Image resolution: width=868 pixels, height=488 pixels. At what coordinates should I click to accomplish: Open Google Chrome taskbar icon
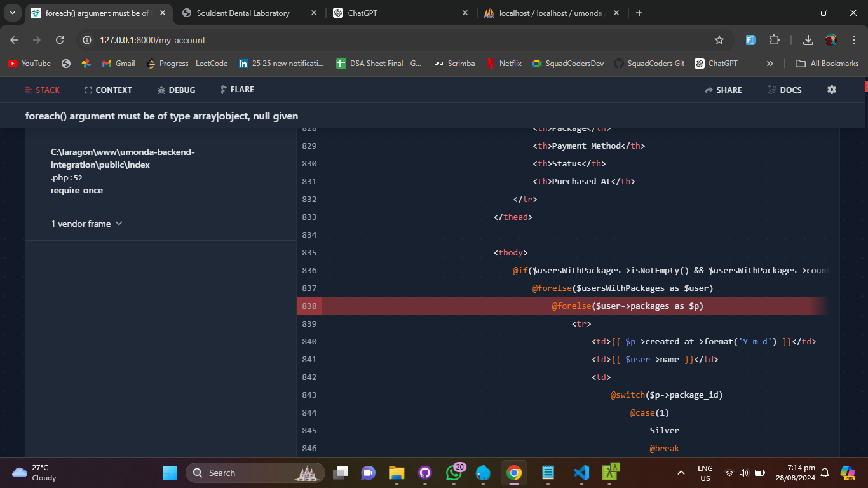514,473
